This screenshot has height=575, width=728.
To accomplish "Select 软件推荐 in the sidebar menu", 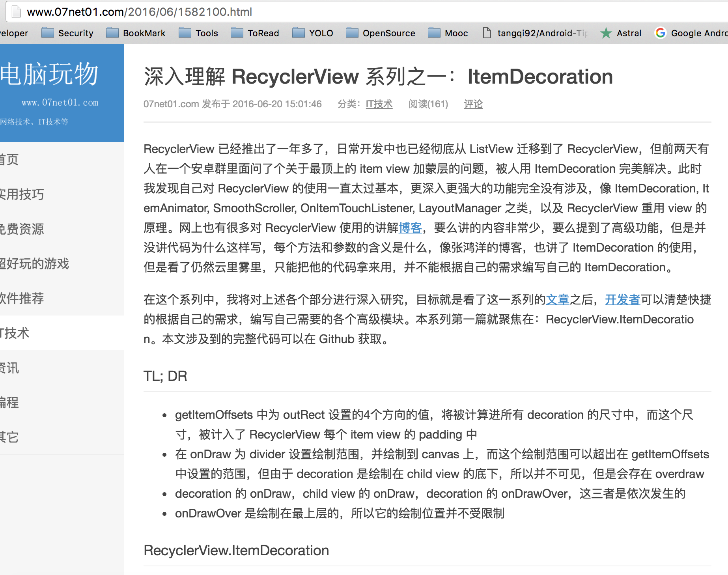I will tap(22, 299).
